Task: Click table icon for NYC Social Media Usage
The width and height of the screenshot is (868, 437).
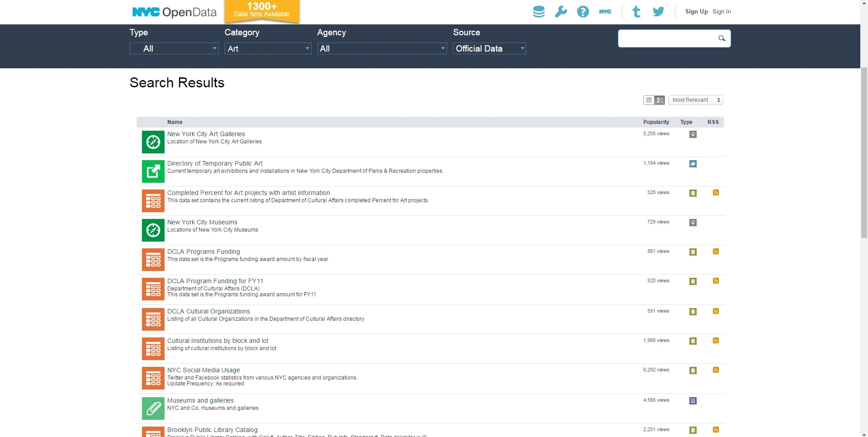Action: [x=153, y=378]
